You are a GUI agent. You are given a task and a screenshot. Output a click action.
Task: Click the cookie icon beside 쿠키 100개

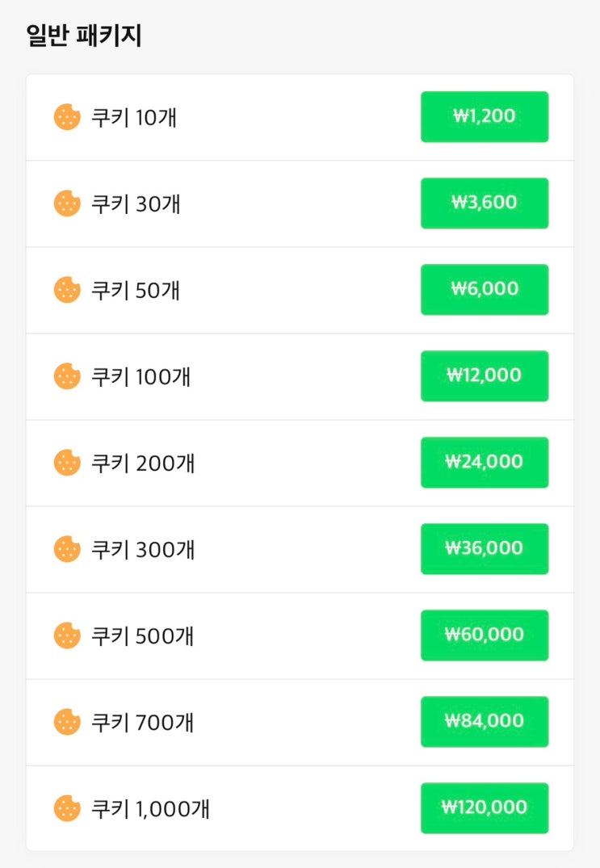67,376
